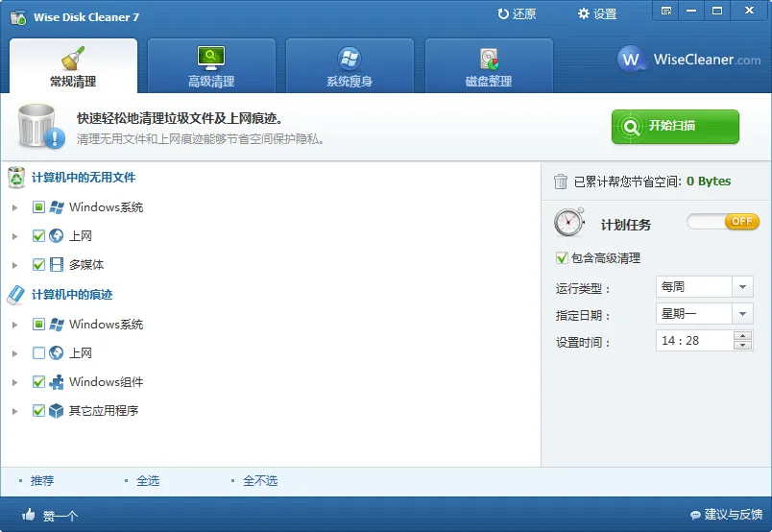Open the 系统瘦身 tab
The image size is (772, 532).
[350, 66]
